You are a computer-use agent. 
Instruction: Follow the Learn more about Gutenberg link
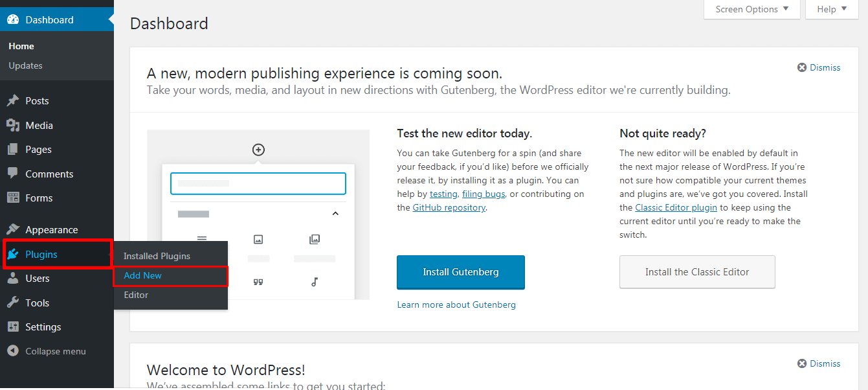tap(456, 304)
